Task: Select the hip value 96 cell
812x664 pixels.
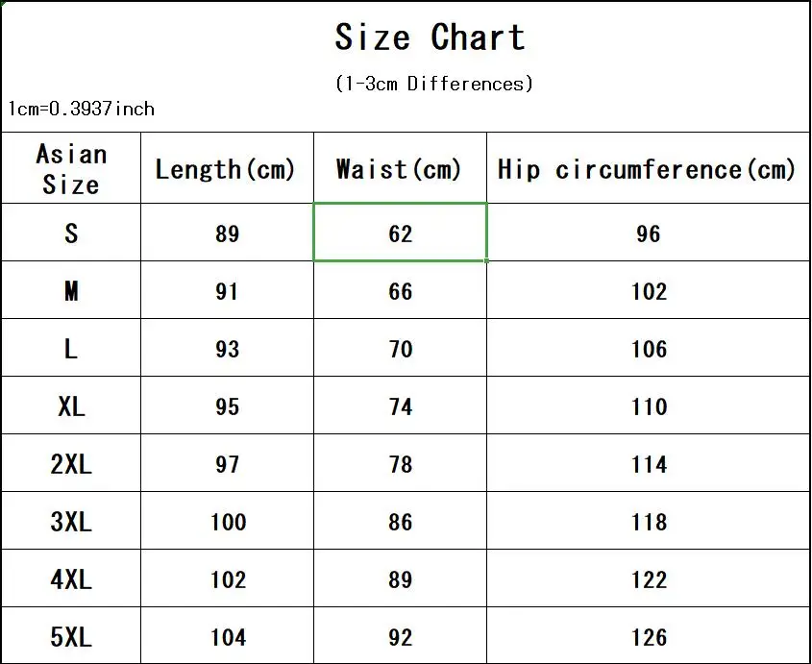Action: 648,232
